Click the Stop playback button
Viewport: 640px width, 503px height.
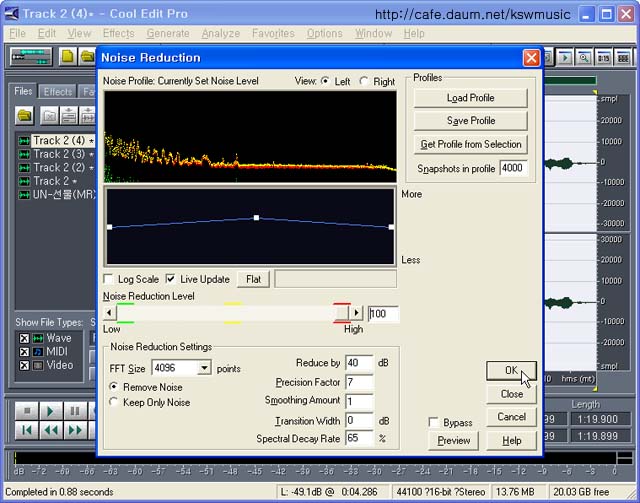tap(27, 411)
